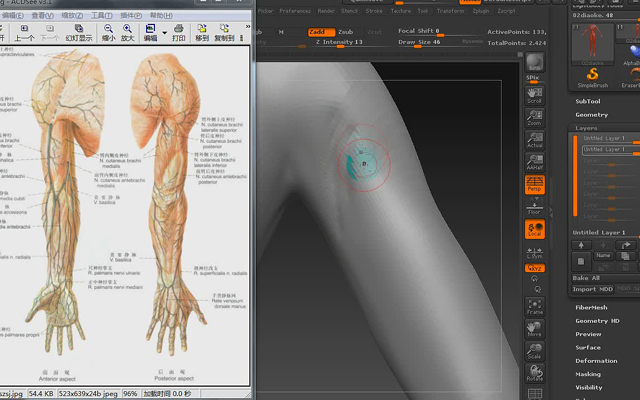Expand the Geometry section
Screen dimensions: 640x400
[x=591, y=115]
